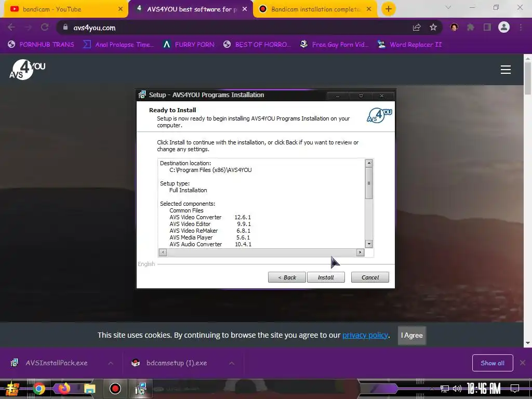Image resolution: width=532 pixels, height=399 pixels.
Task: Click the C:\Program Files (x86)\AVS4YOU path
Action: (x=211, y=170)
